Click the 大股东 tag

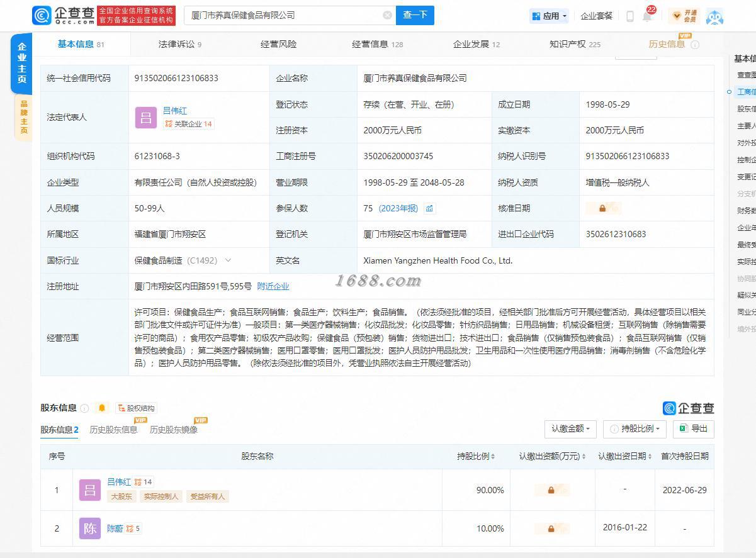click(x=121, y=496)
